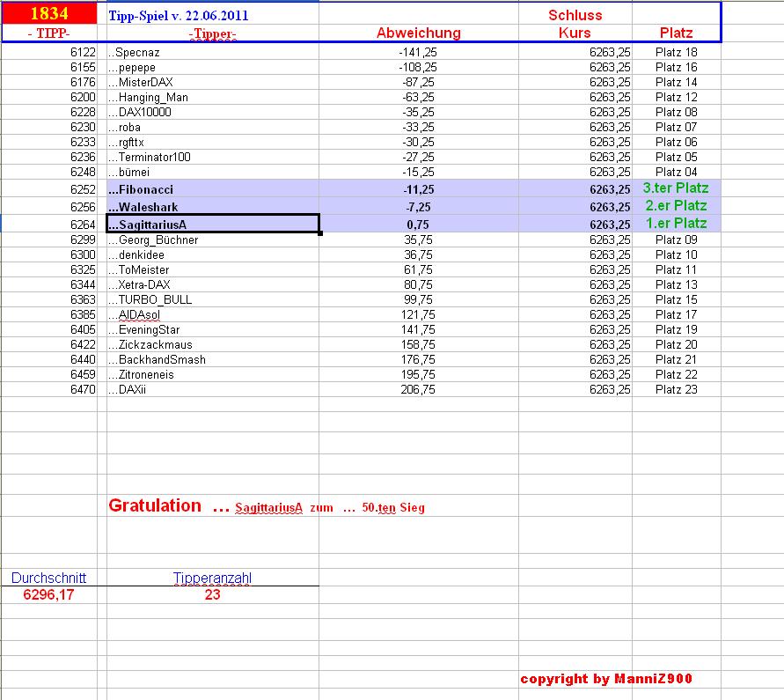The height and width of the screenshot is (700, 784).
Task: Click deviation value -11,25
Action: (419, 190)
